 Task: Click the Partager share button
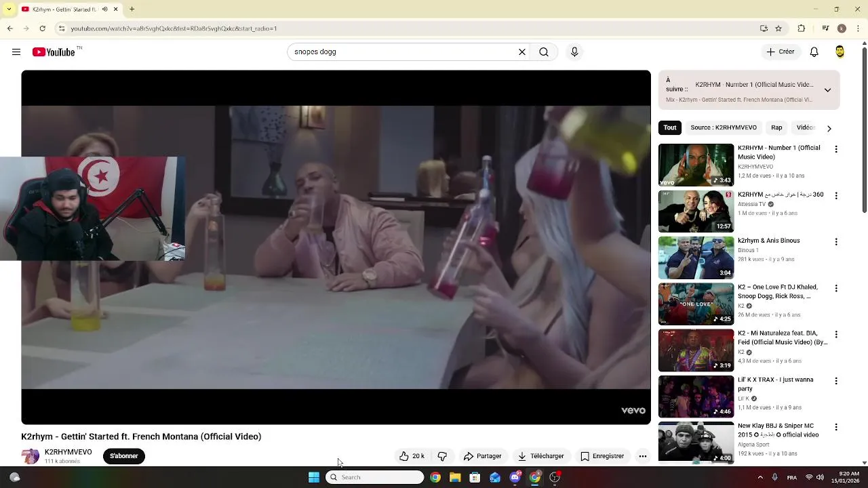coord(482,456)
